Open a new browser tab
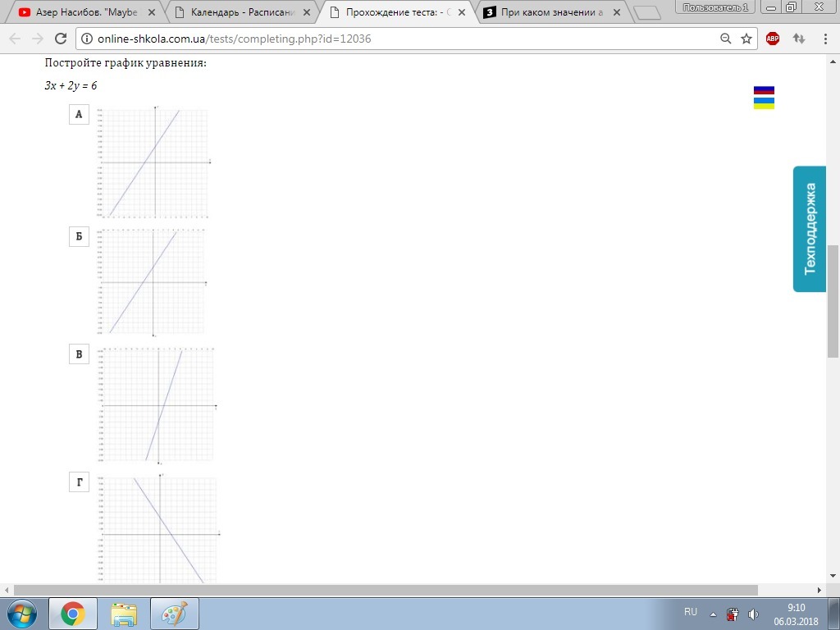 coord(647,13)
